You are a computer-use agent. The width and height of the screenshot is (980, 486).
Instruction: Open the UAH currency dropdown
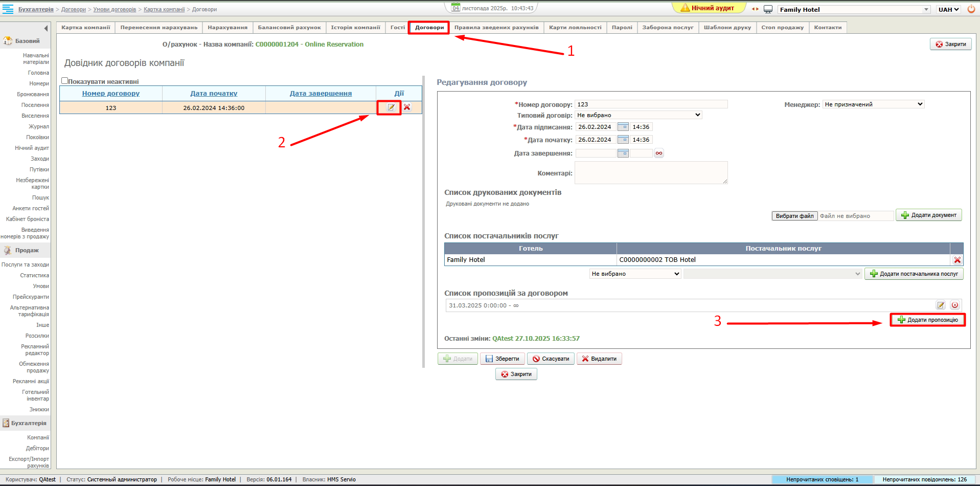pos(948,10)
